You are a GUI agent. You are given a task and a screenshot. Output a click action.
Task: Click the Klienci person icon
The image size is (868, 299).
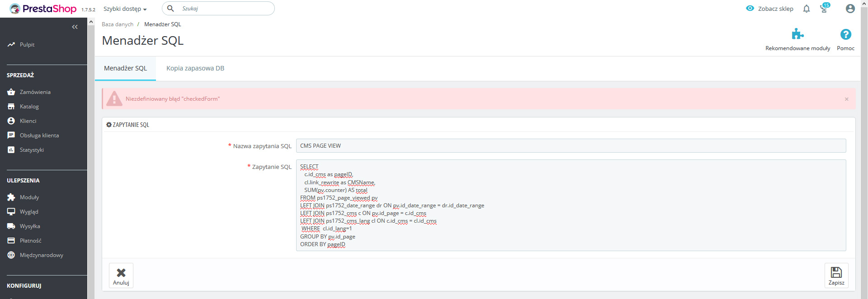[11, 121]
